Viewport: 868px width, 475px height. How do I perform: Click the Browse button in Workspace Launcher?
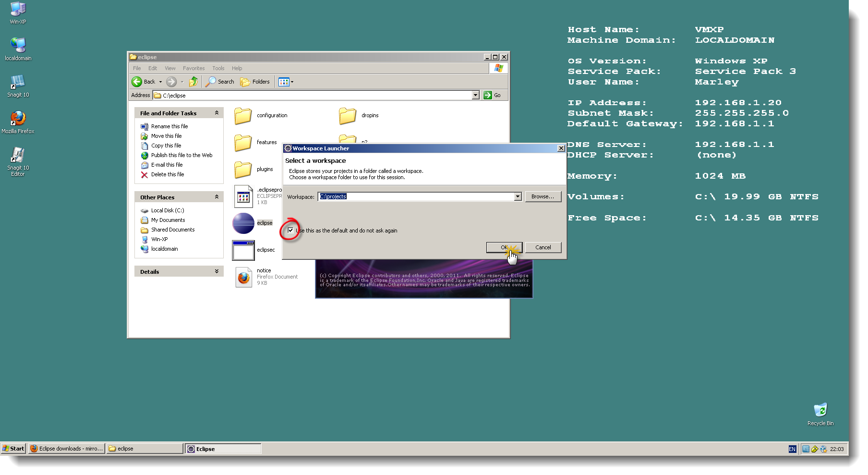543,196
